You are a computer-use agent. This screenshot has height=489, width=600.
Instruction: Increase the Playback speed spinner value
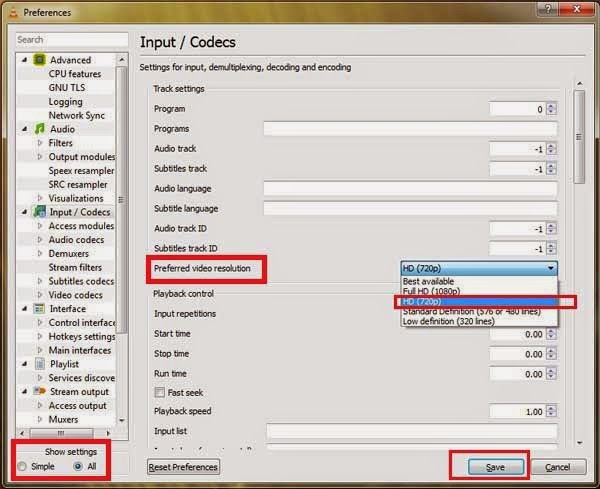pos(551,409)
